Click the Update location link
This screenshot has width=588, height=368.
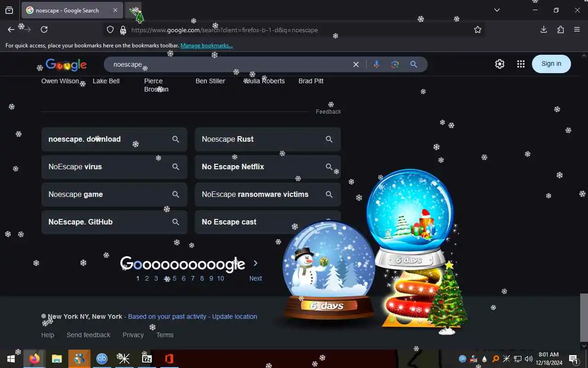coord(235,316)
